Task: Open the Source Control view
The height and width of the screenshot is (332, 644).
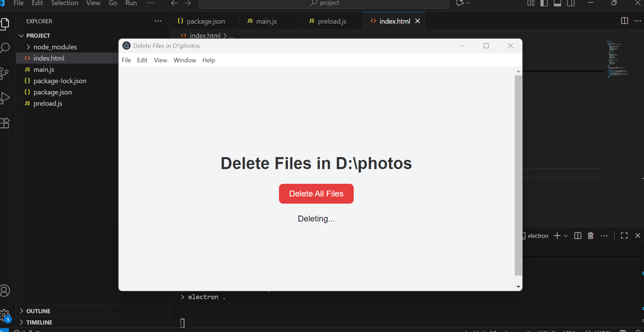Action: tap(6, 73)
